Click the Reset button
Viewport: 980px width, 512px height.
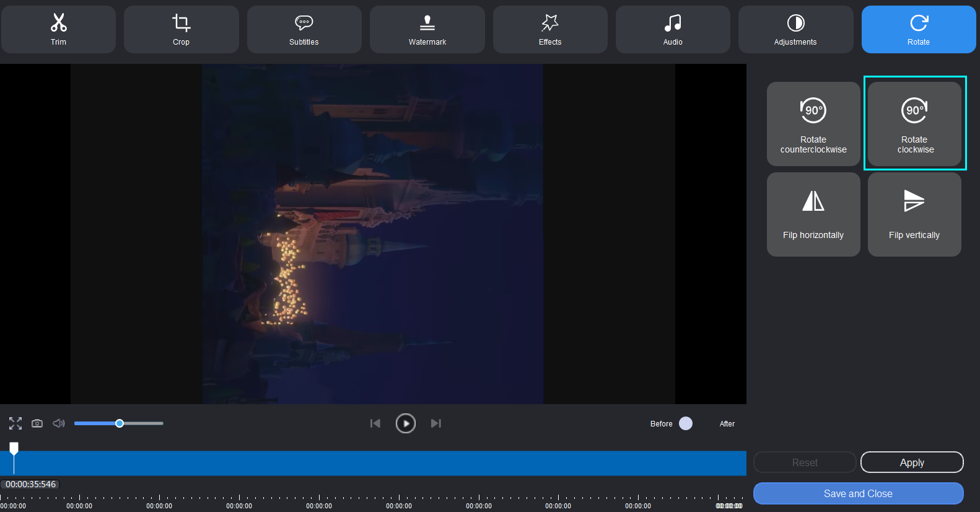tap(805, 462)
